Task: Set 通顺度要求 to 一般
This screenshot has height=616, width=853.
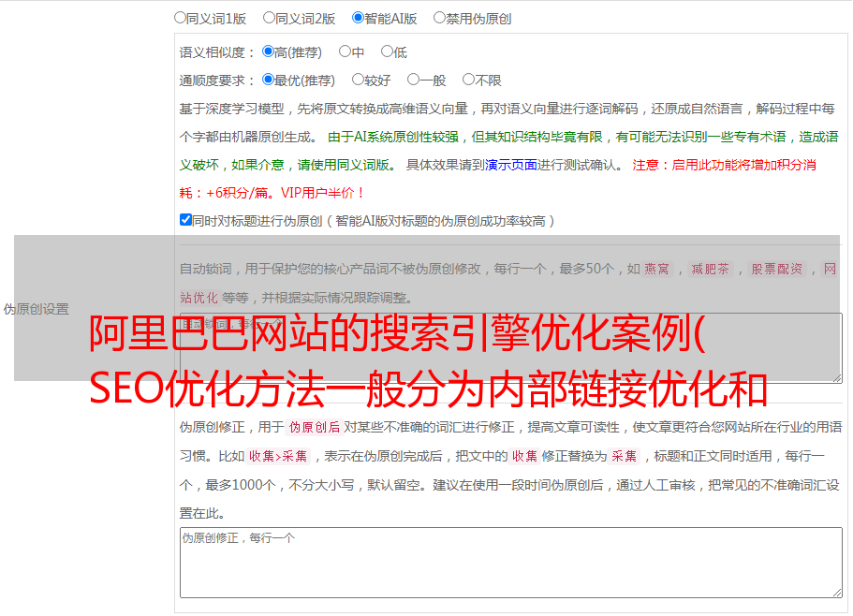Action: pyautogui.click(x=413, y=80)
